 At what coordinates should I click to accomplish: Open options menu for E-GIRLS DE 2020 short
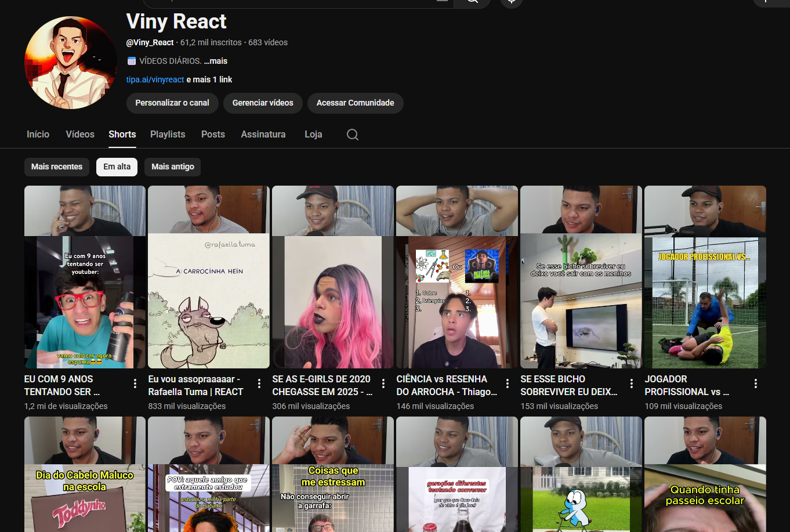pyautogui.click(x=383, y=383)
